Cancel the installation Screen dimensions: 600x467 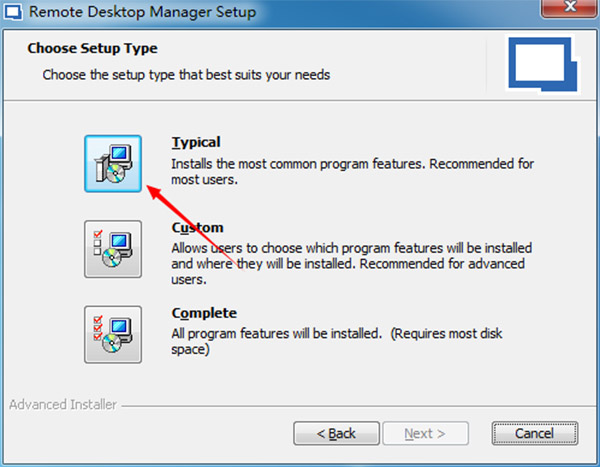point(535,433)
